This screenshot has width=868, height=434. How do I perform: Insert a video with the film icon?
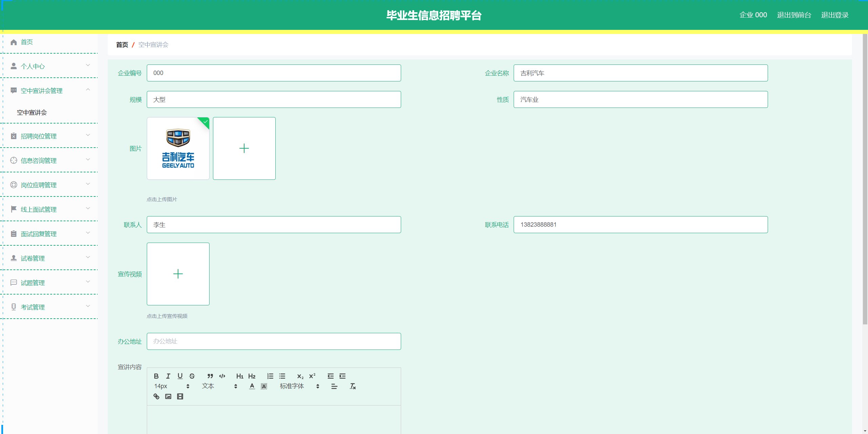pos(180,396)
